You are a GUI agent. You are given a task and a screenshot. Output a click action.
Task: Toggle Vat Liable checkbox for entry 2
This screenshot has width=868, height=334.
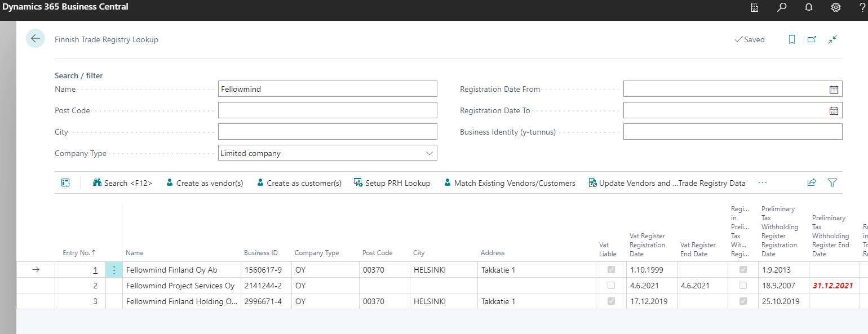tap(612, 286)
